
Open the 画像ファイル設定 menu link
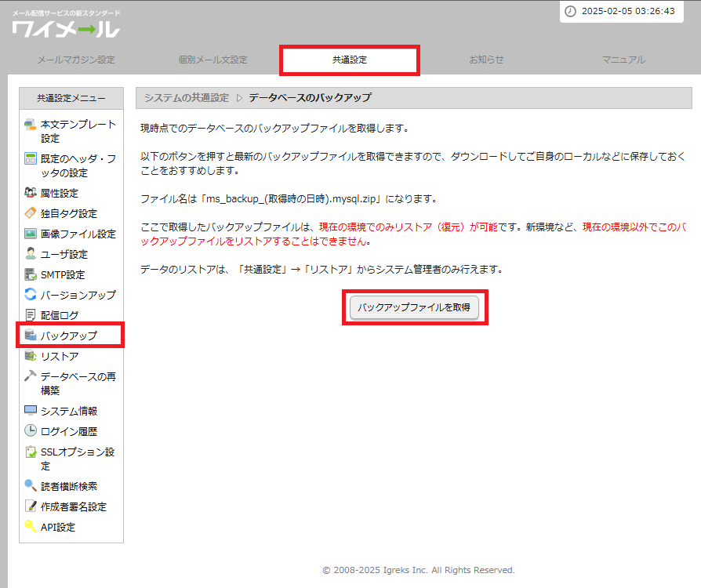tap(78, 234)
